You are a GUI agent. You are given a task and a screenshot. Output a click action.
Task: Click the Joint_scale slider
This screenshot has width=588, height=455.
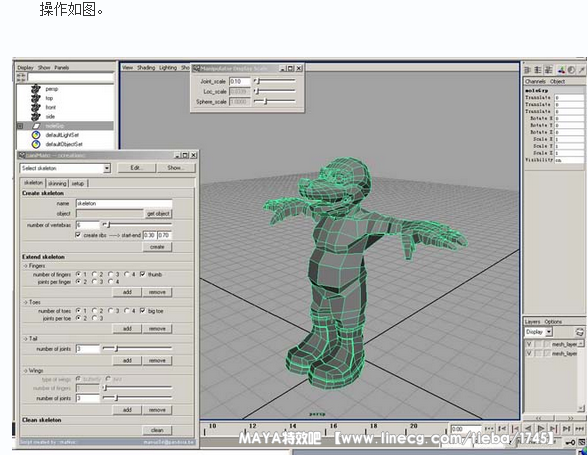click(274, 81)
